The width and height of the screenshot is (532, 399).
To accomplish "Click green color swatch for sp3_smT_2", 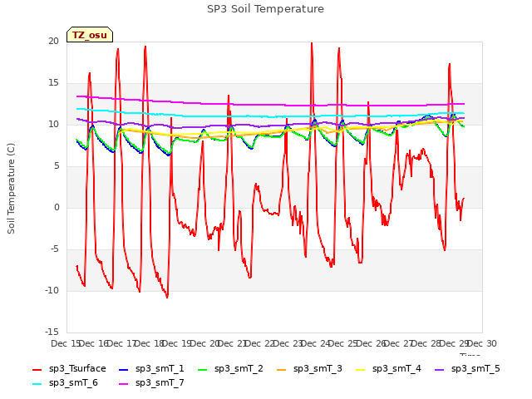I will [x=203, y=369].
